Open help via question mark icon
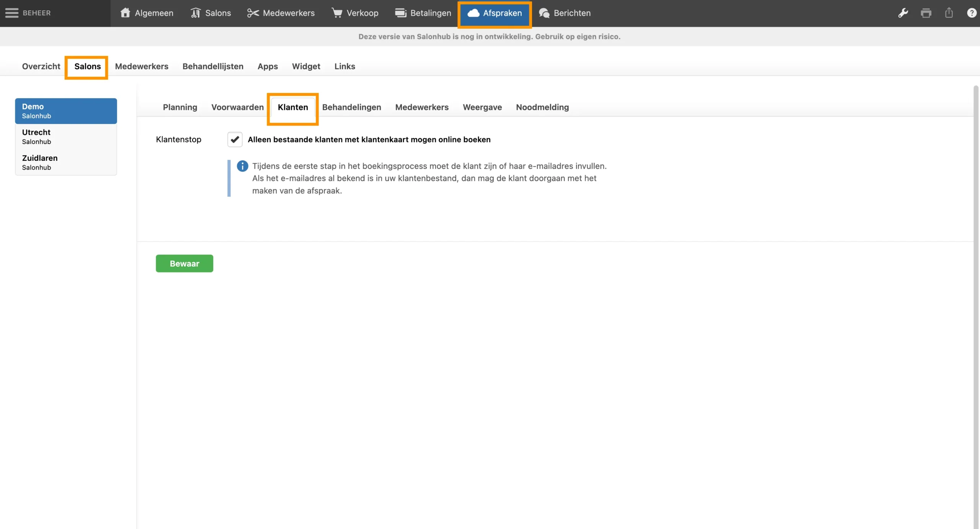The image size is (980, 529). click(972, 13)
